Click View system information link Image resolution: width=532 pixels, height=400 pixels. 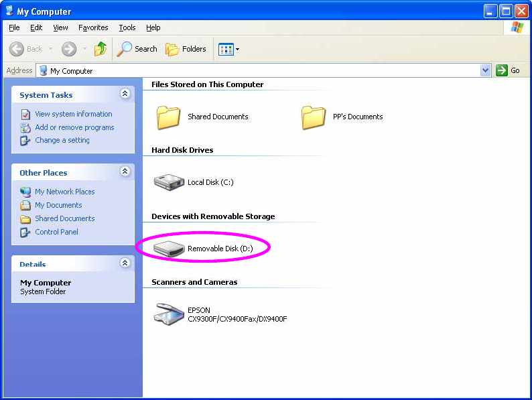click(x=73, y=114)
